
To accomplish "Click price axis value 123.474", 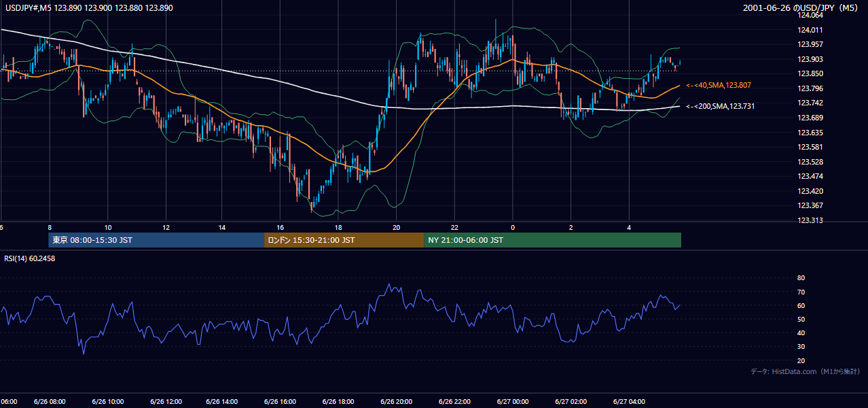I will (x=810, y=176).
